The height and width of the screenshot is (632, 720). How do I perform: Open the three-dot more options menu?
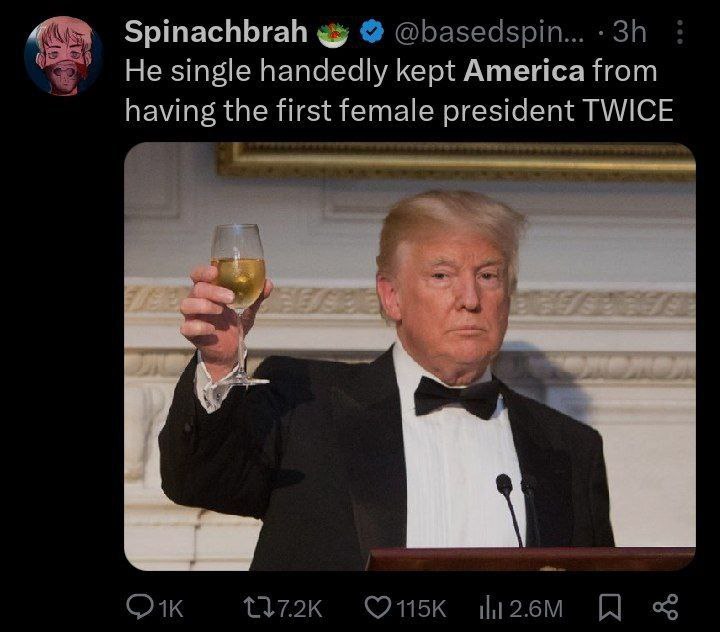point(680,32)
